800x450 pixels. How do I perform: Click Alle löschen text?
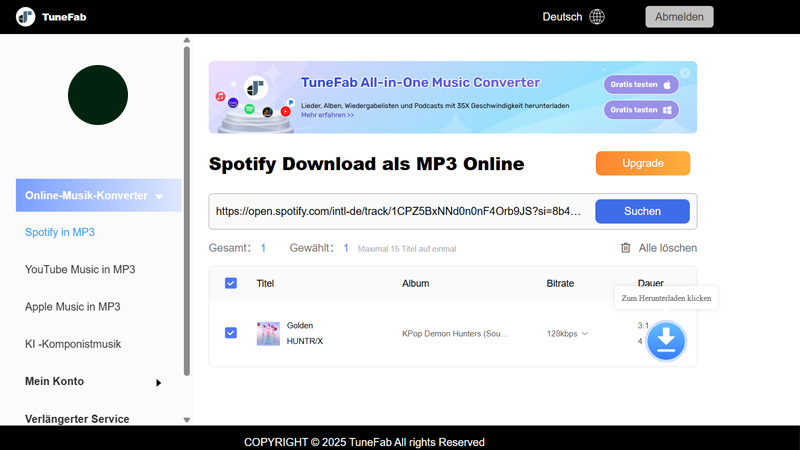pyautogui.click(x=668, y=248)
